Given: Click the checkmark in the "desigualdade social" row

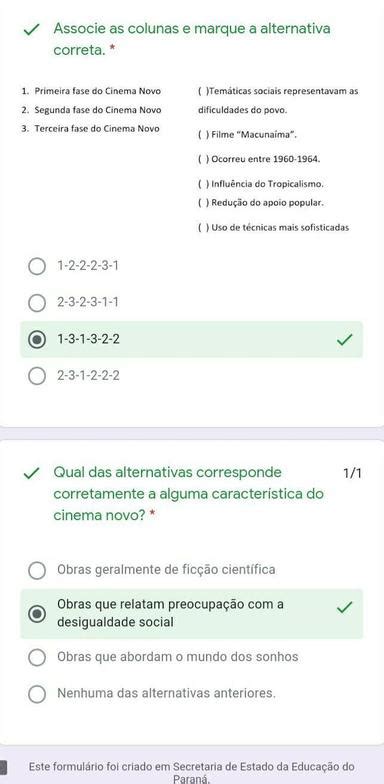Looking at the screenshot, I should [344, 607].
